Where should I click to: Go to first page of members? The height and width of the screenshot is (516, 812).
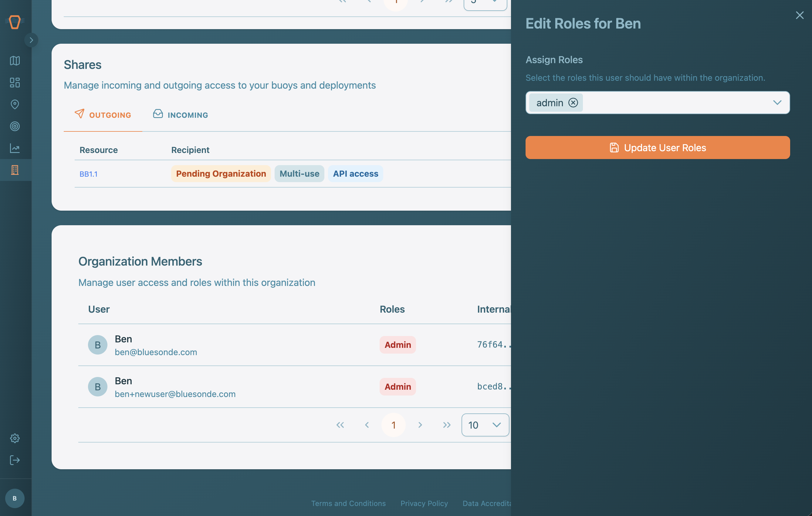pos(340,425)
